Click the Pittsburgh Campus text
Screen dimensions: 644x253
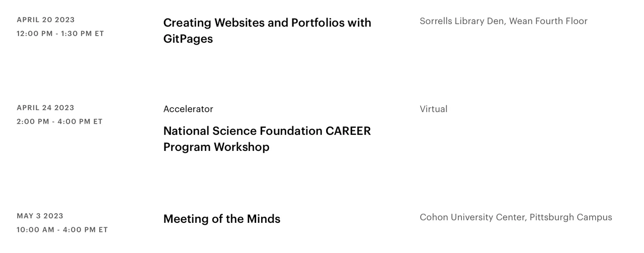571,217
